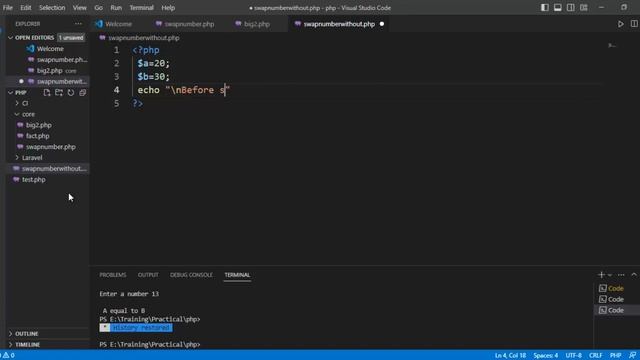Viewport: 640px width, 360px height.
Task: Expand Timeline section
Action: point(27,345)
